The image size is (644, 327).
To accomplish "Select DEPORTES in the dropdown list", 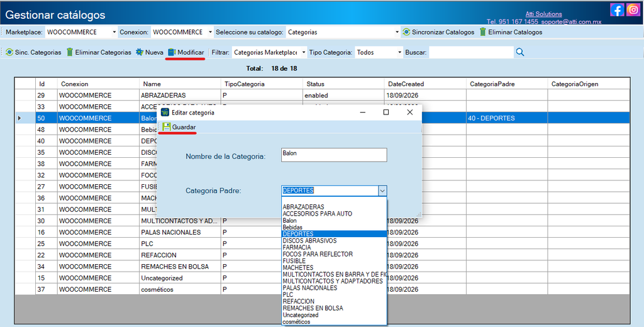I will [x=335, y=234].
